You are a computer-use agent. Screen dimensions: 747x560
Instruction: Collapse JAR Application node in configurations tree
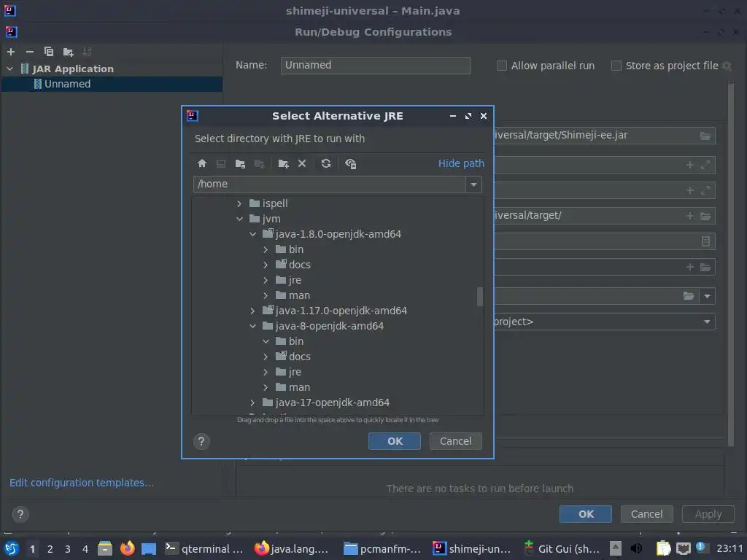pos(10,69)
